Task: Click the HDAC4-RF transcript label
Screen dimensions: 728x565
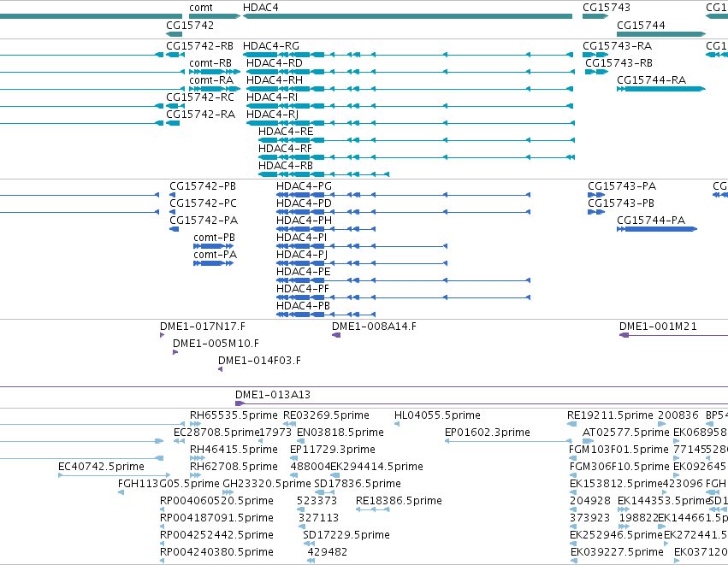Action: point(285,149)
